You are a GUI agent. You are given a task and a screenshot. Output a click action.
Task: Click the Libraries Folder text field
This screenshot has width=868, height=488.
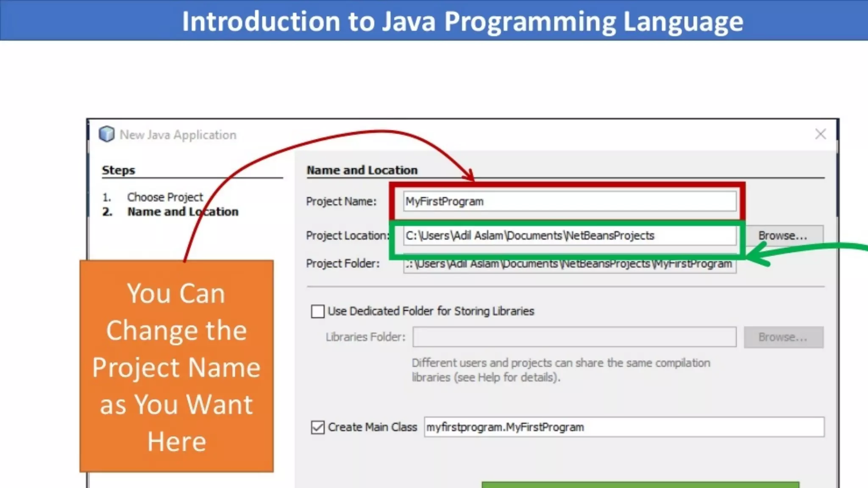tap(574, 337)
